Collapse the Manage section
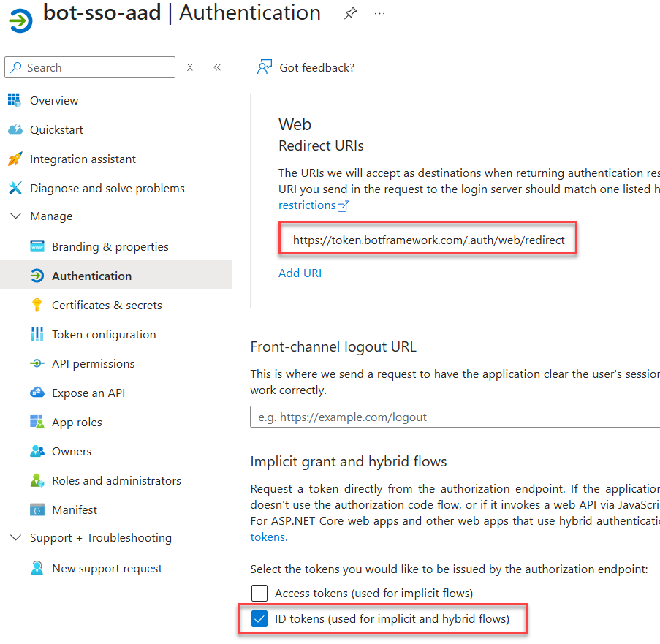 click(x=16, y=216)
